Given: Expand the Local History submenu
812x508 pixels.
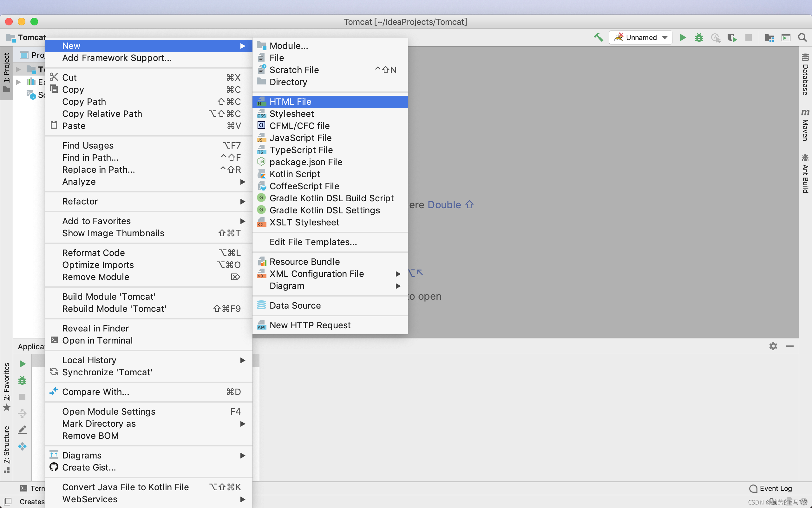Looking at the screenshot, I should 148,360.
